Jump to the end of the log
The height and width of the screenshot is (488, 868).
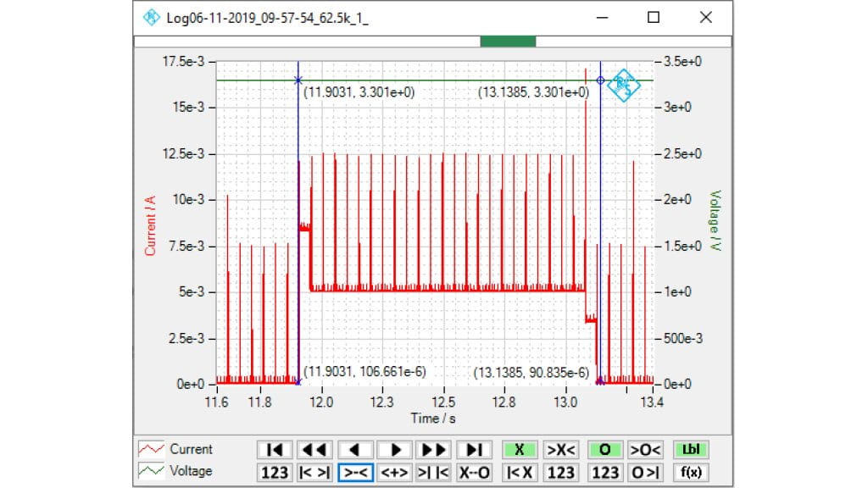(x=476, y=450)
